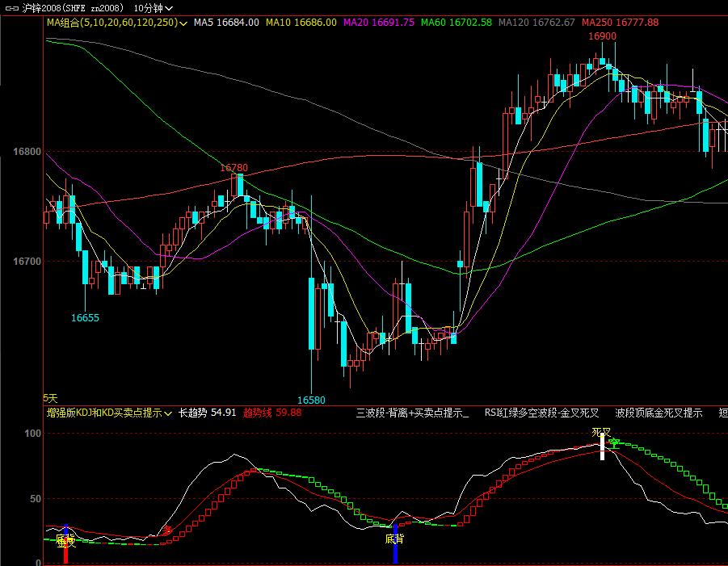This screenshot has height=566, width=728.
Task: Select the 三波段-背离+买卖点提示 indicator tab
Action: [412, 413]
